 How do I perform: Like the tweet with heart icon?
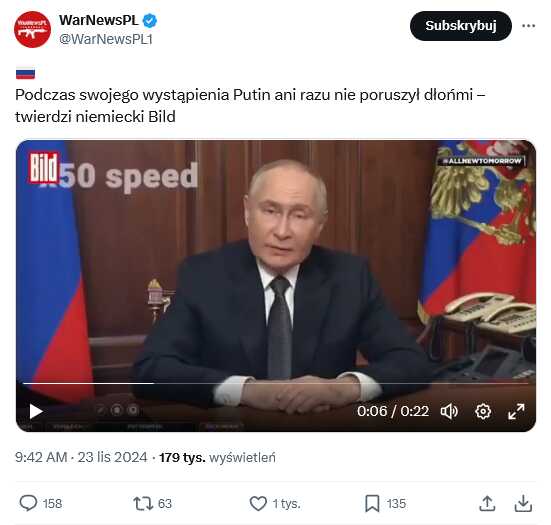[x=258, y=503]
